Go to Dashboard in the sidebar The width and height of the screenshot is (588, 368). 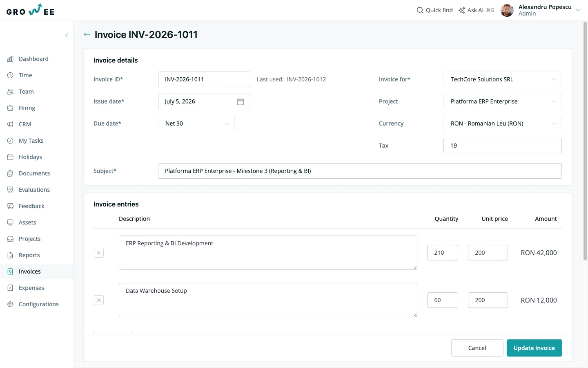click(x=37, y=59)
